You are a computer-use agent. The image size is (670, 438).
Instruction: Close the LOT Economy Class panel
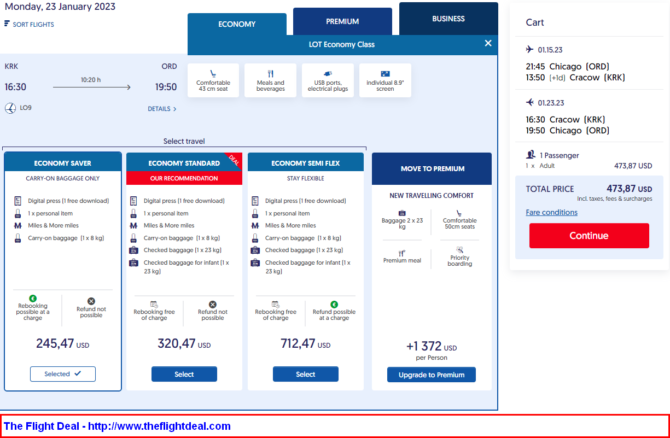pyautogui.click(x=488, y=43)
